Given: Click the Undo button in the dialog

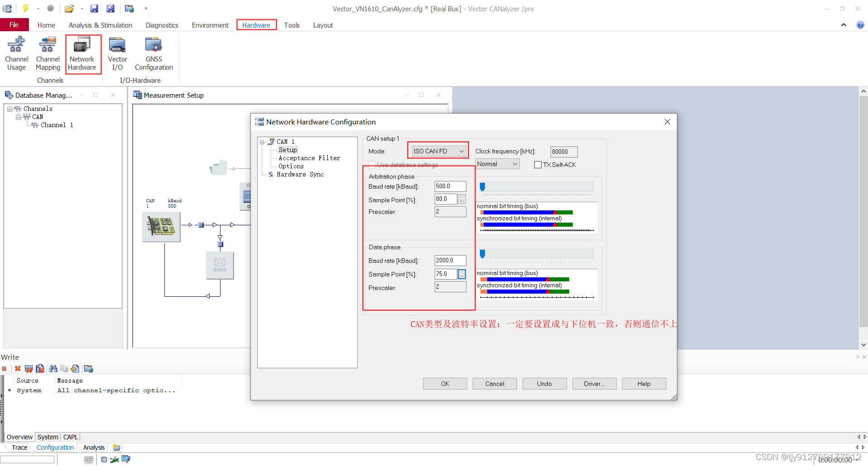Looking at the screenshot, I should point(544,384).
